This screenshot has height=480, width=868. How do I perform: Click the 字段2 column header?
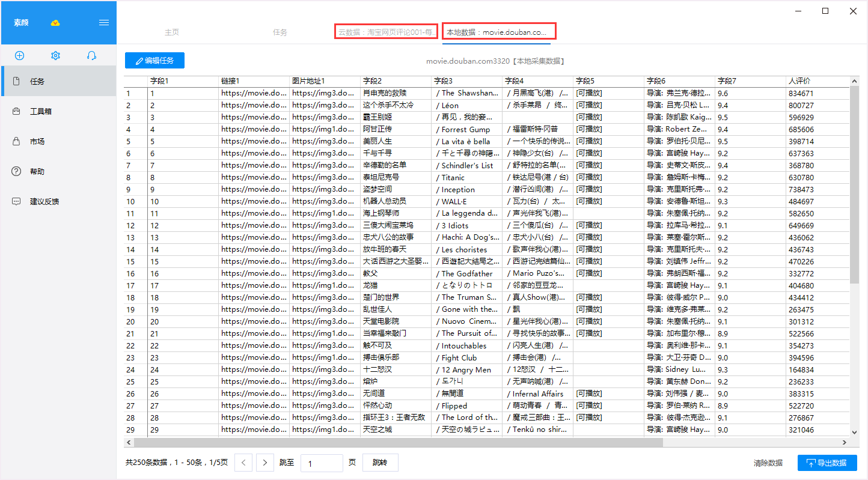tap(396, 81)
